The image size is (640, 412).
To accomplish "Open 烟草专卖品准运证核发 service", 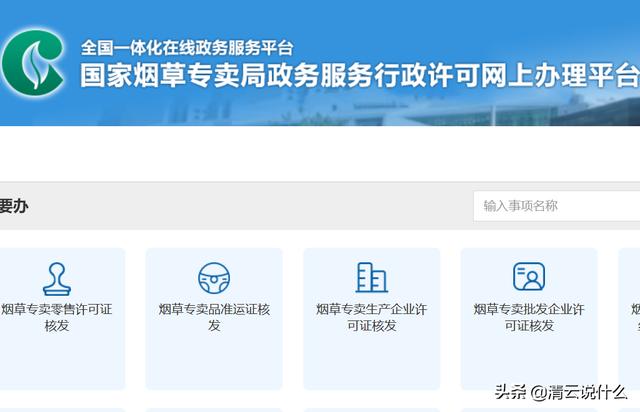I will [x=214, y=317].
